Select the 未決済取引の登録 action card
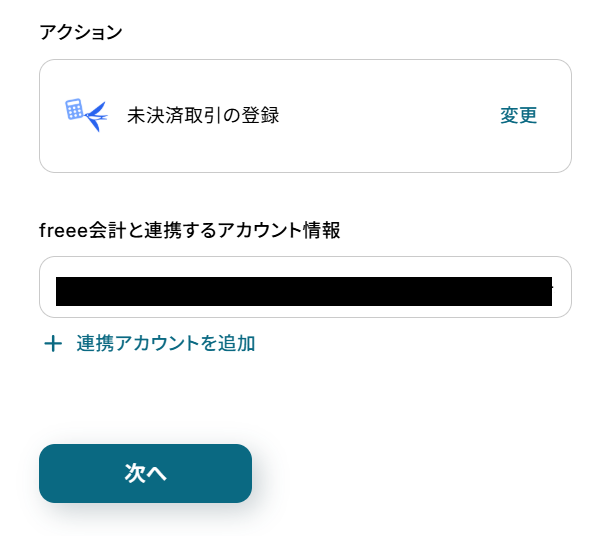This screenshot has width=603, height=536. [x=305, y=116]
